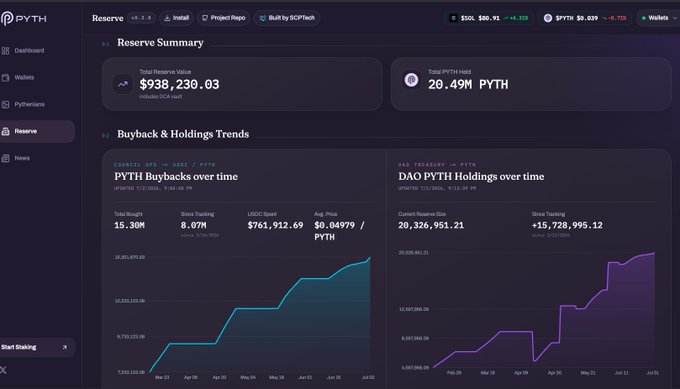Screen dimensions: 680x389
Task: Click the SOL +4.31% change indicator
Action: 516,18
